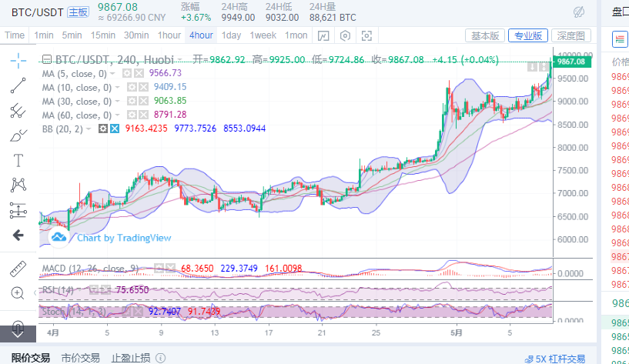Expand MA (30, close, 0) dropdown arrow
The height and width of the screenshot is (364, 629).
[118, 101]
